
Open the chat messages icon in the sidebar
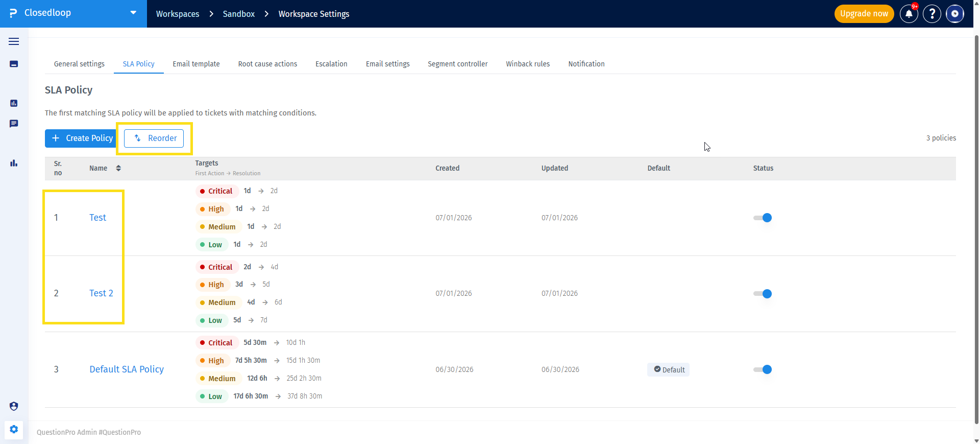coord(14,124)
